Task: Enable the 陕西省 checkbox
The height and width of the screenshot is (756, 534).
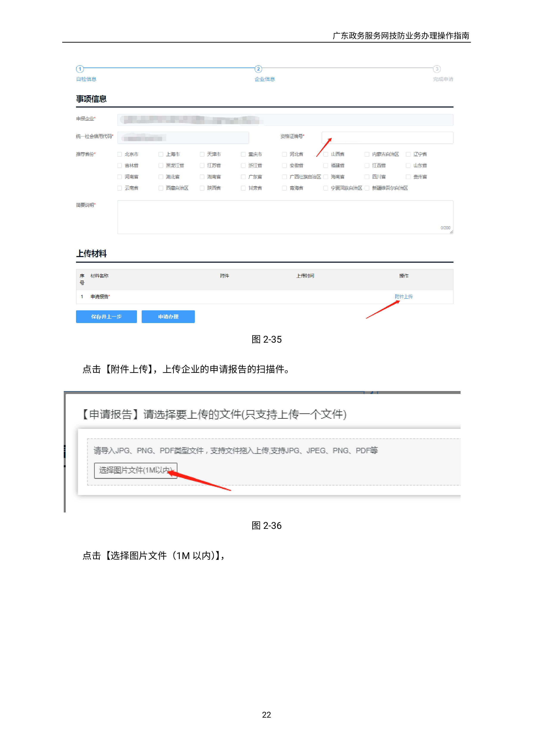Action: click(x=202, y=188)
